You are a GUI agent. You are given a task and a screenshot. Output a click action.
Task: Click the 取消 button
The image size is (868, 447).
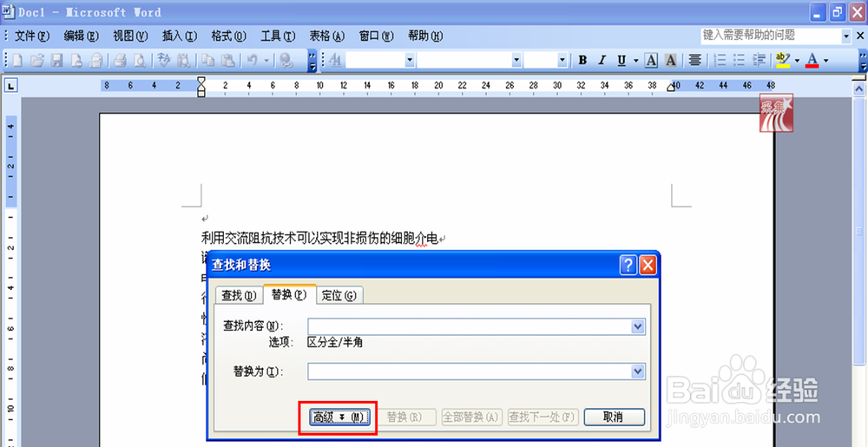615,417
